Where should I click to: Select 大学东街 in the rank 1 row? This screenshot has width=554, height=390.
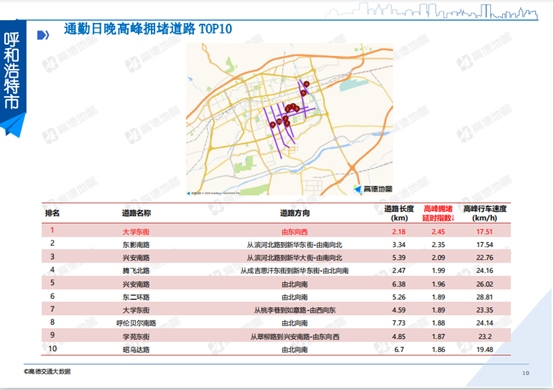pos(136,232)
